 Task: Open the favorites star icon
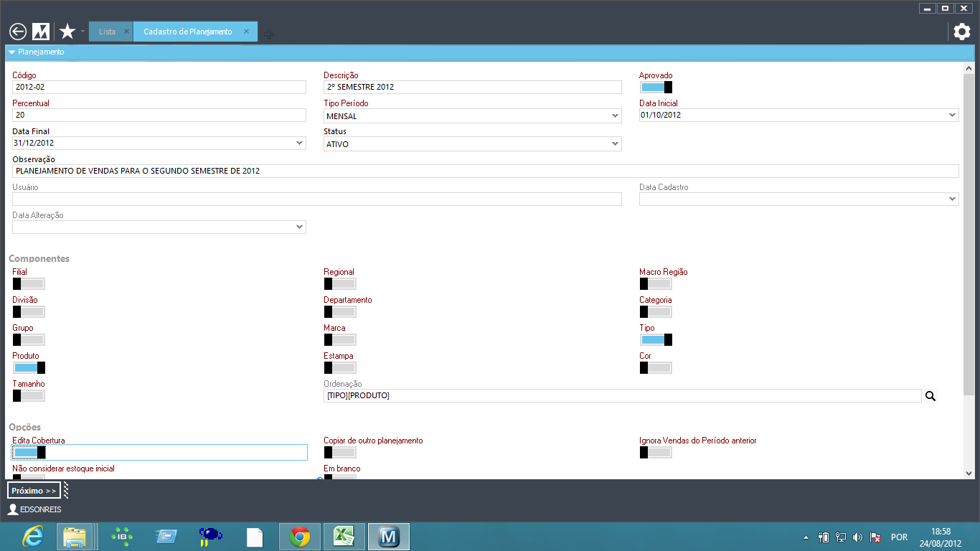[x=67, y=32]
